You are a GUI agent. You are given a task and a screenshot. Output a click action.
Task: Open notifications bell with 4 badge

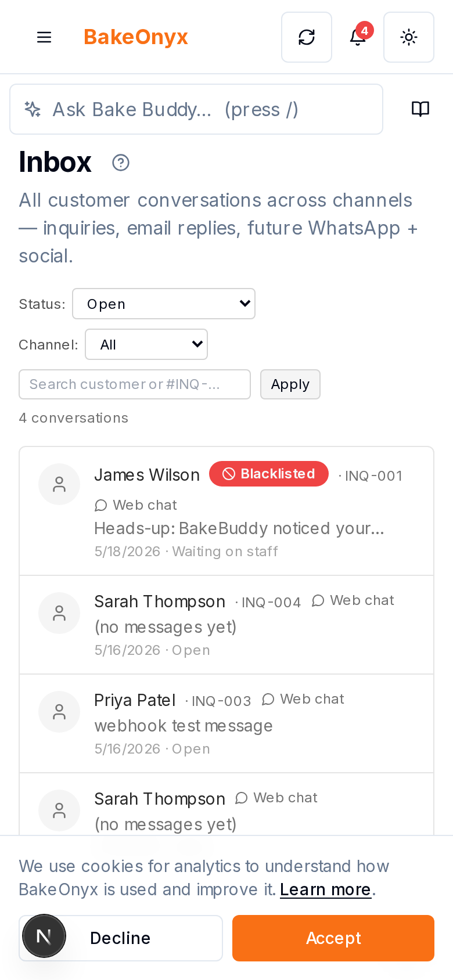[358, 37]
